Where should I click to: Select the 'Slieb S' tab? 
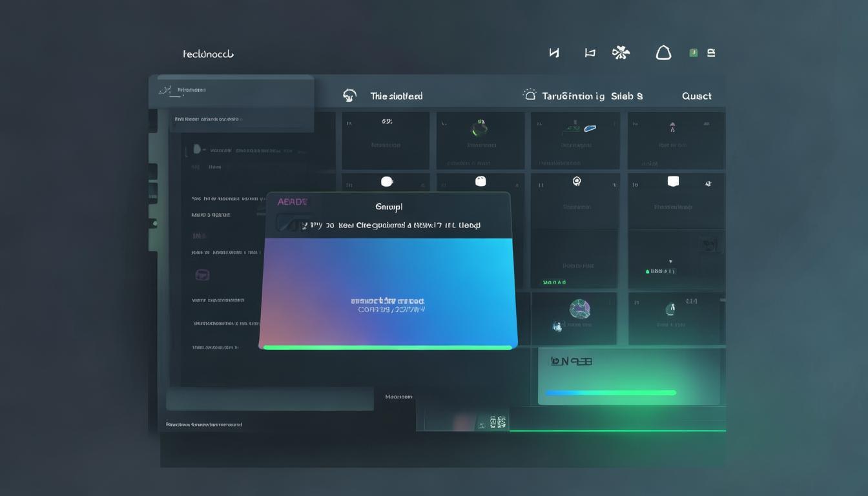[626, 96]
